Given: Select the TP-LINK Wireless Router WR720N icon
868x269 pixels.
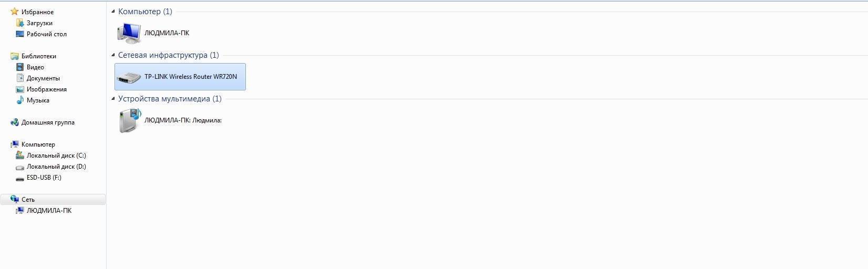Looking at the screenshot, I should [x=128, y=77].
